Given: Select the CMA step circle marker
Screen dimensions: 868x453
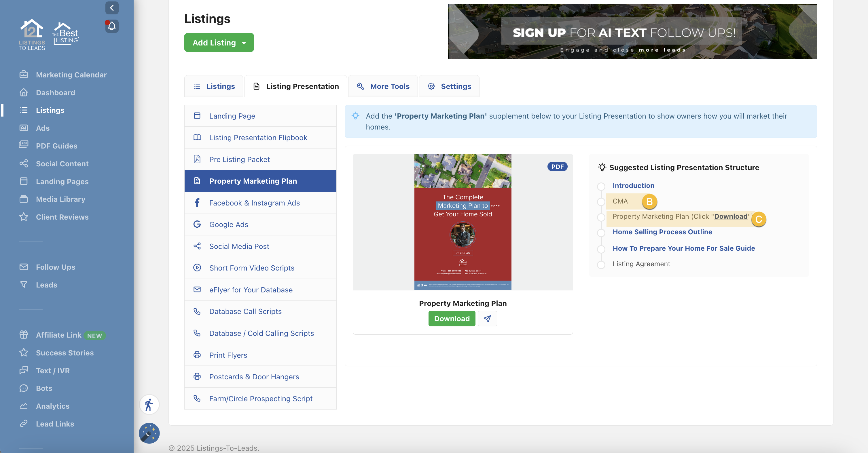Looking at the screenshot, I should pos(601,202).
